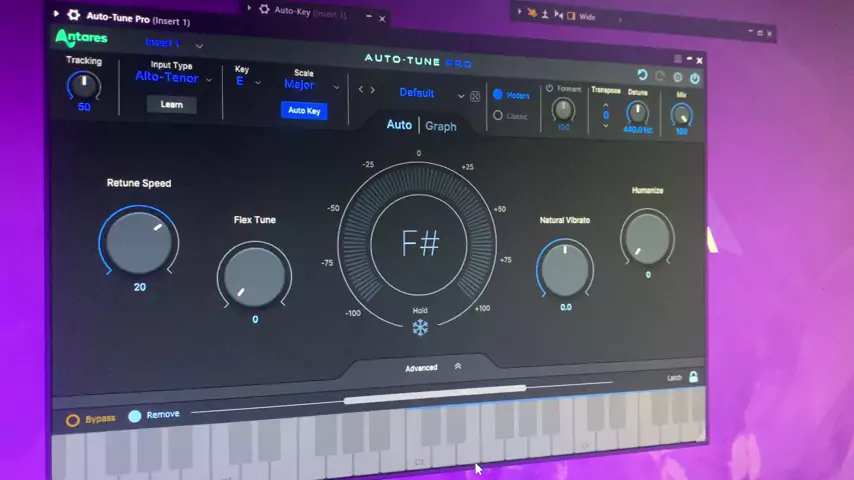This screenshot has width=854, height=480.
Task: Adjust the Formant knob
Action: pos(563,110)
